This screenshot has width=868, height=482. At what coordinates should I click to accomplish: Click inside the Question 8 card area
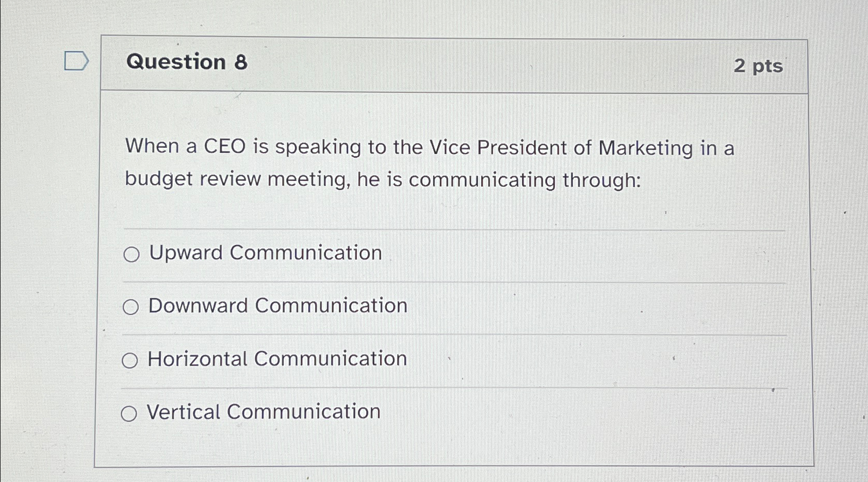(454, 206)
